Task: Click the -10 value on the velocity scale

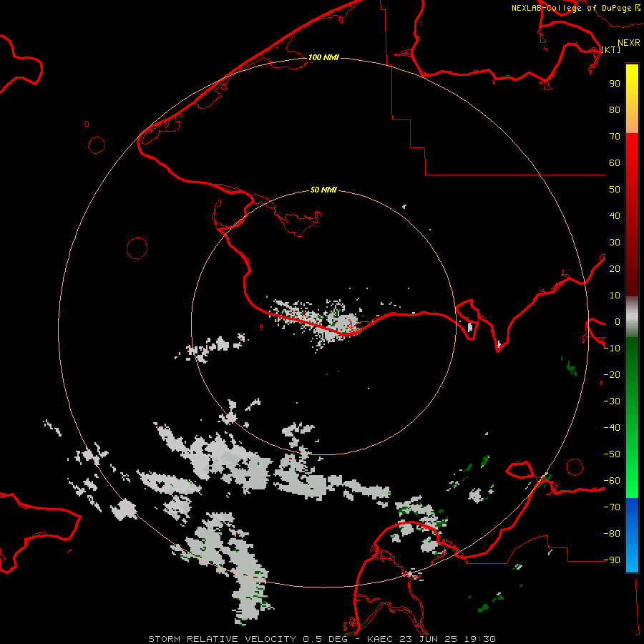Action: click(x=612, y=348)
